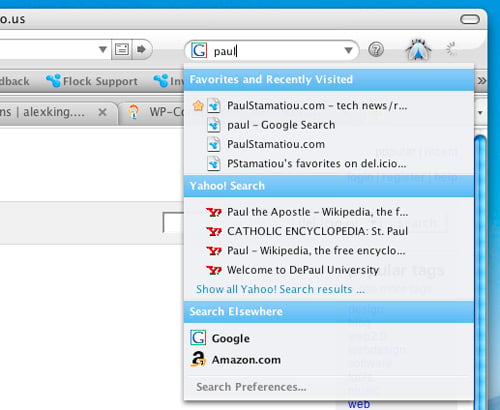Click the Go arrow button

coord(142,50)
